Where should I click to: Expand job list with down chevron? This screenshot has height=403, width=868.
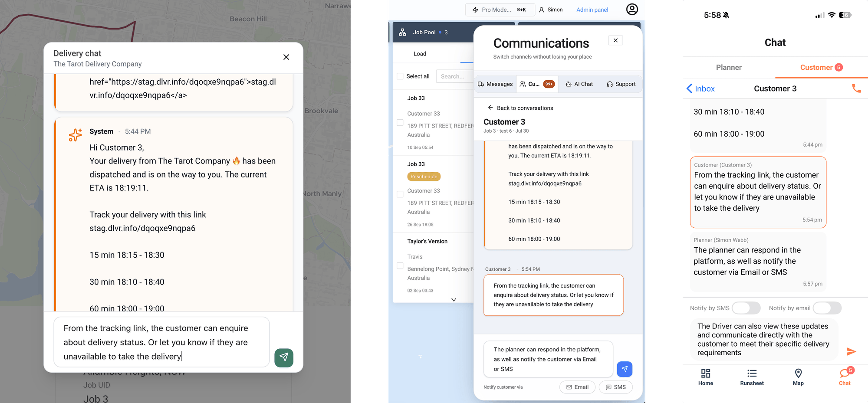[454, 300]
